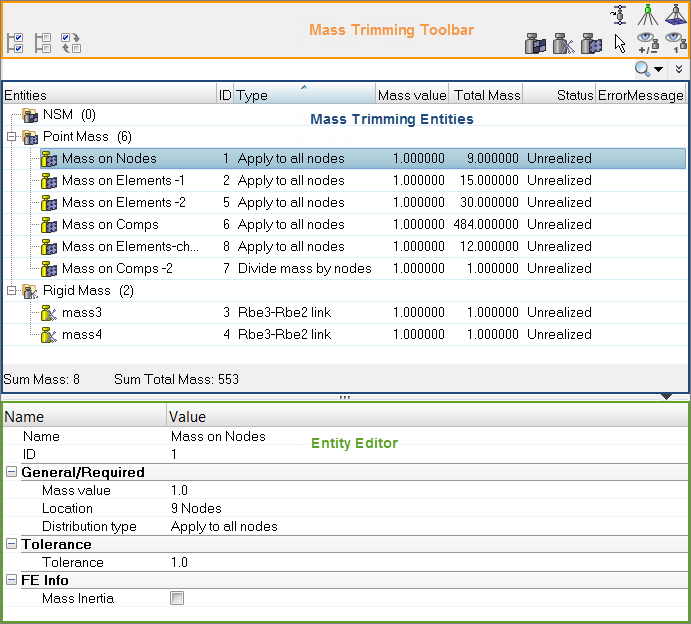
Task: Enable the Mass Inertia checkbox
Action: [177, 599]
